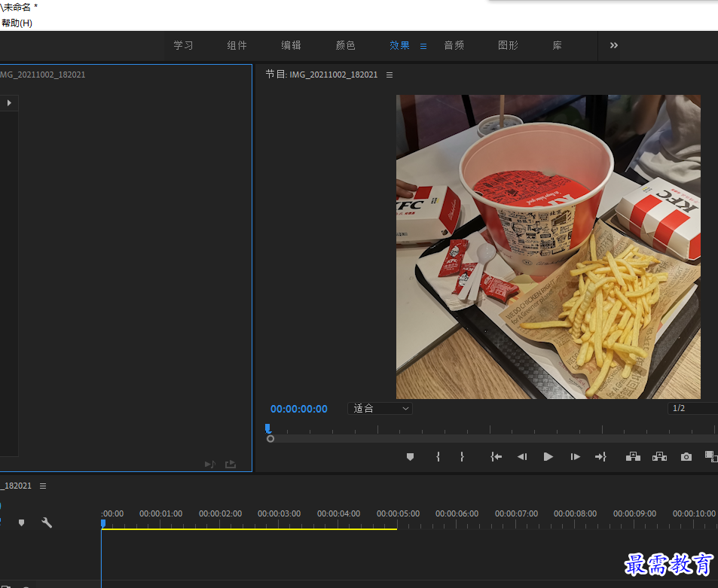This screenshot has width=718, height=588.
Task: Click timeline ruler at 00:00:04:00
Action: pos(339,514)
